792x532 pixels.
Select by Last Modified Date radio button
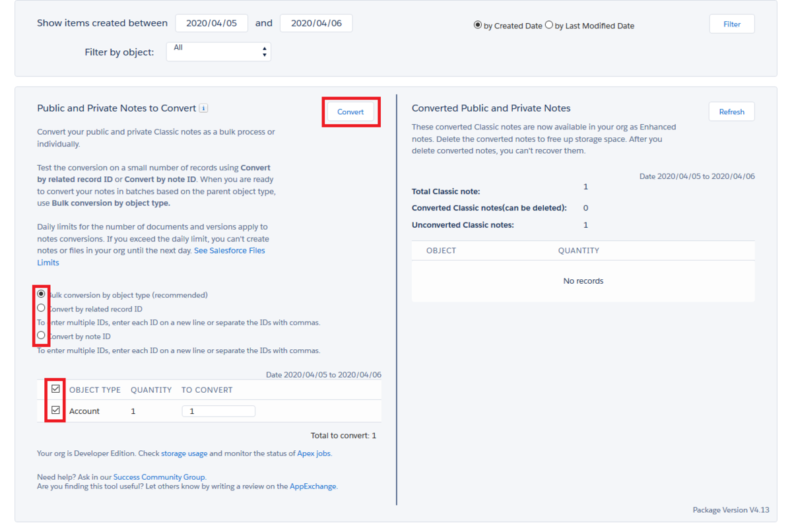[x=548, y=25]
